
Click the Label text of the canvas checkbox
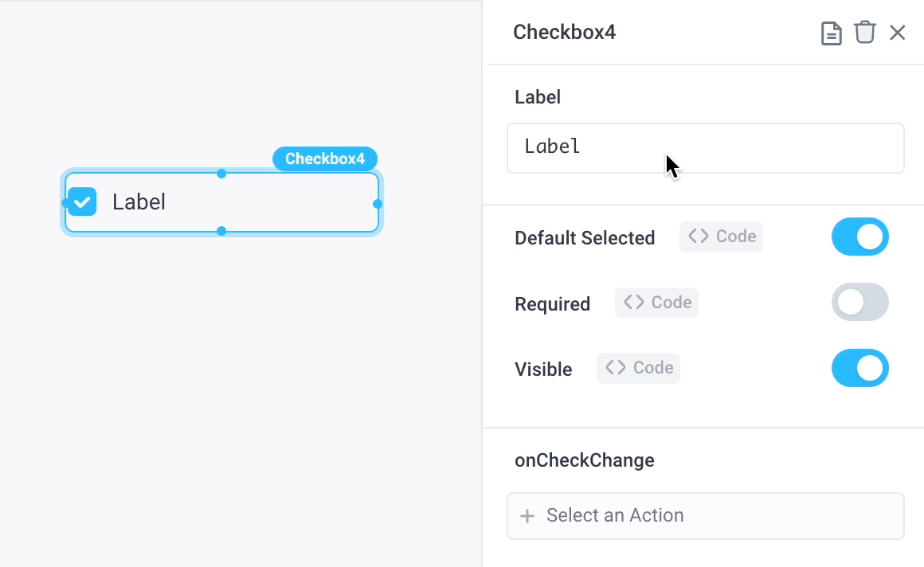point(140,201)
